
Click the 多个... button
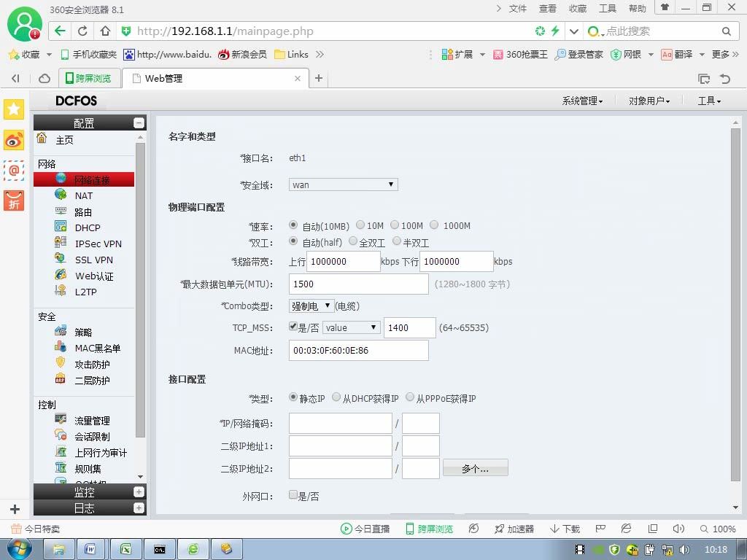[x=476, y=469]
